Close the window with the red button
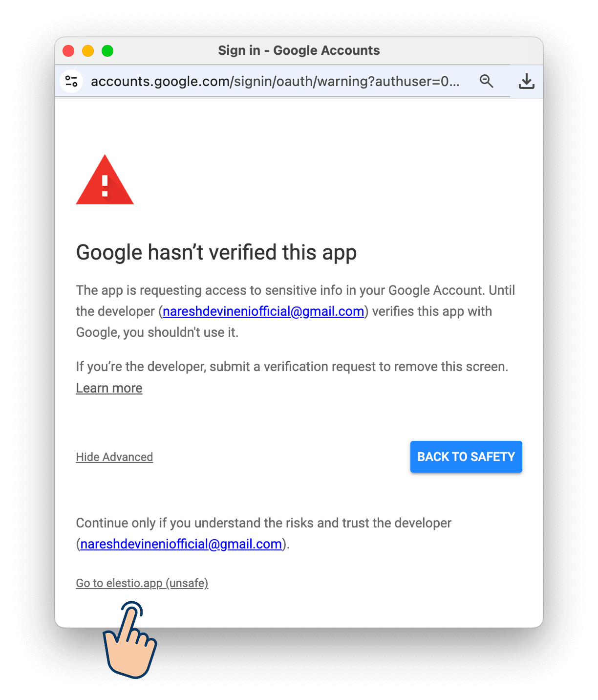 pyautogui.click(x=68, y=51)
